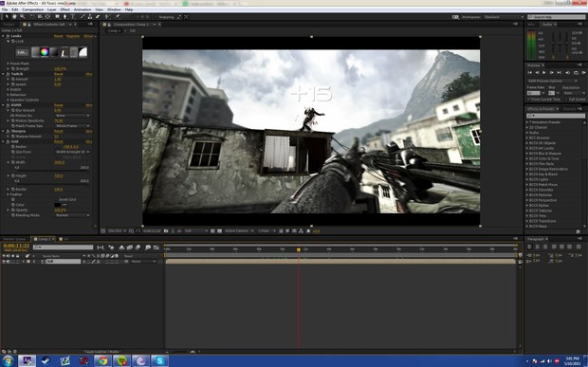Click the timecode 0:00:11:22 display
The image size is (588, 367).
[x=16, y=246]
